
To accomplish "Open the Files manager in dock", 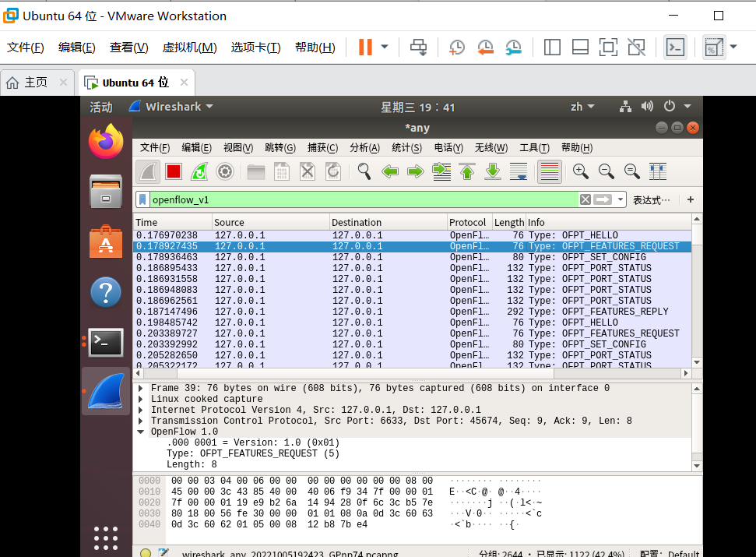I will tap(106, 192).
